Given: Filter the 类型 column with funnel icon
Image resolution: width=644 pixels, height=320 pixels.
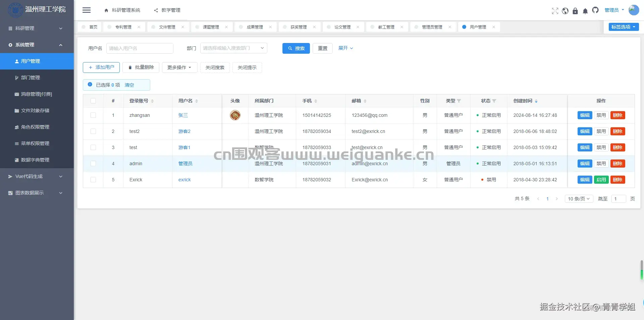Looking at the screenshot, I should click(459, 101).
